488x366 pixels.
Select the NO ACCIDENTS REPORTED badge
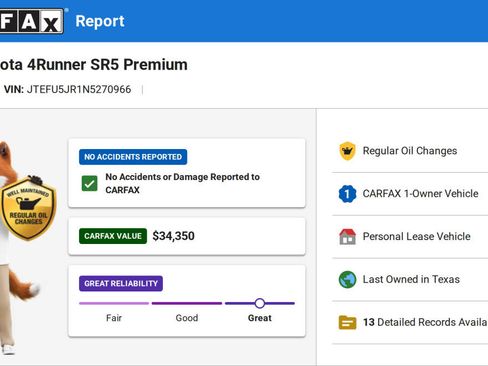click(133, 157)
